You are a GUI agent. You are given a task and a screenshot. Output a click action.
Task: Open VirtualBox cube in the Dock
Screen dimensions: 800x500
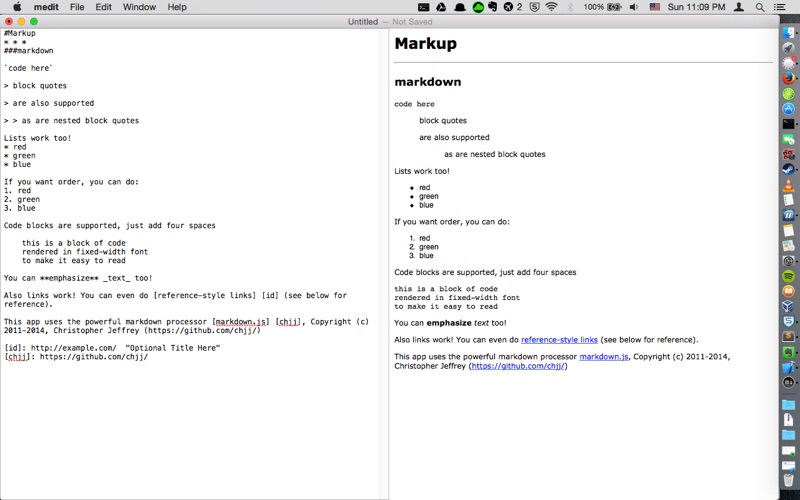click(x=789, y=307)
